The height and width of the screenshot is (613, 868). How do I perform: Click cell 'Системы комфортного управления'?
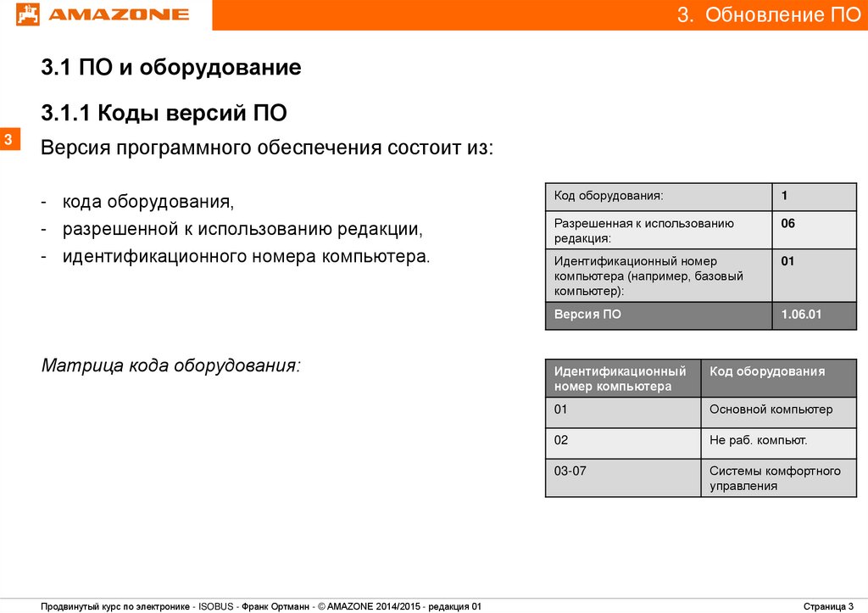point(779,478)
